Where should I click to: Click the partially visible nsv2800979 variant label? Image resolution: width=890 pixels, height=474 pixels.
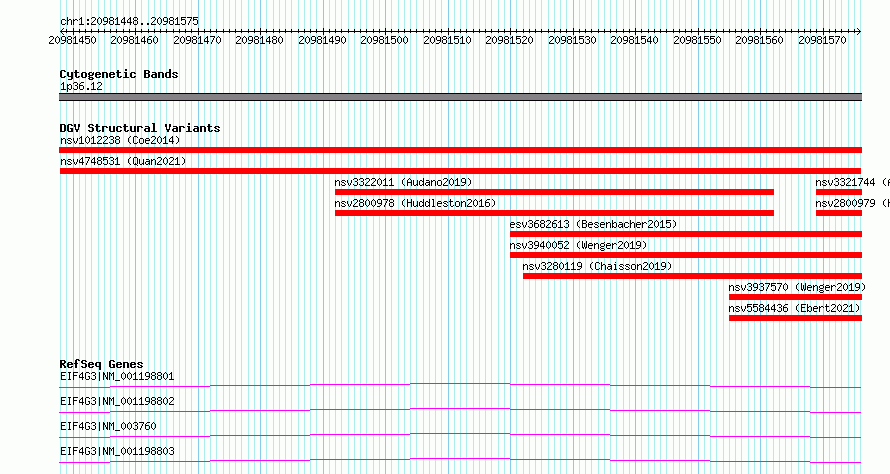click(x=852, y=203)
